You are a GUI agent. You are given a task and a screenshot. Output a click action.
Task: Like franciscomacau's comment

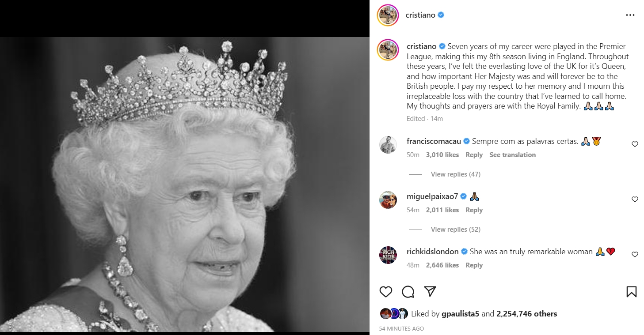(635, 144)
